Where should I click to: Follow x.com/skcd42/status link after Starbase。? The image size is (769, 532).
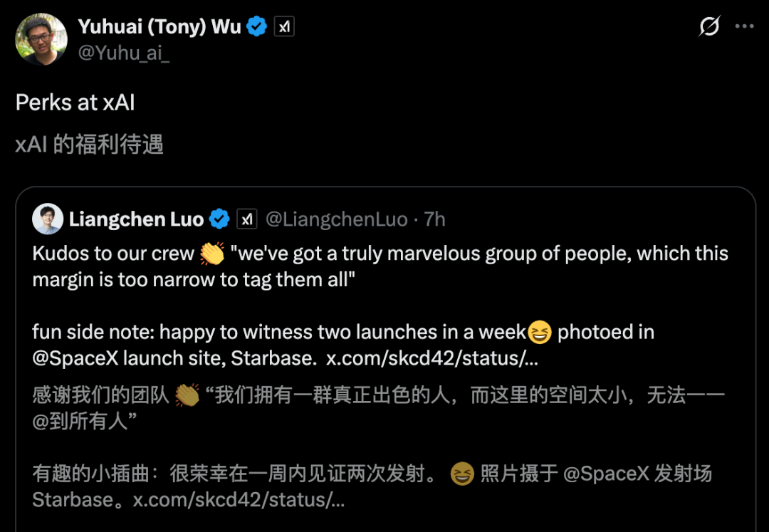click(x=239, y=500)
